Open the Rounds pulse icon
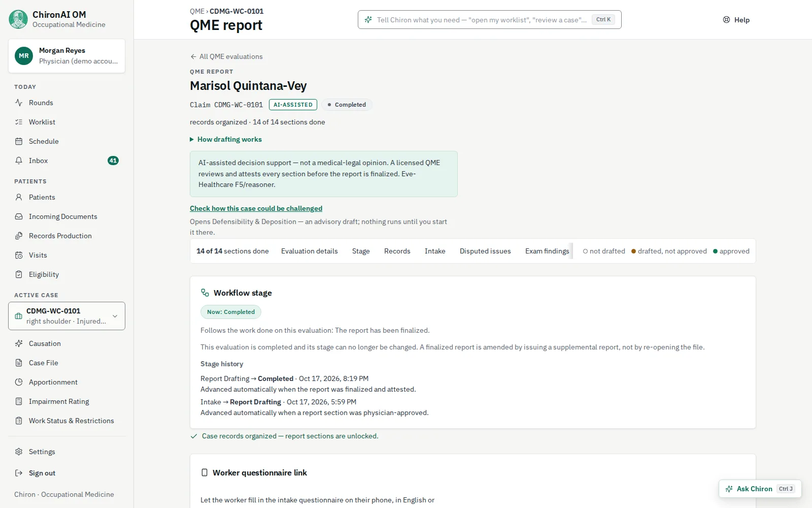The image size is (812, 508). point(19,103)
